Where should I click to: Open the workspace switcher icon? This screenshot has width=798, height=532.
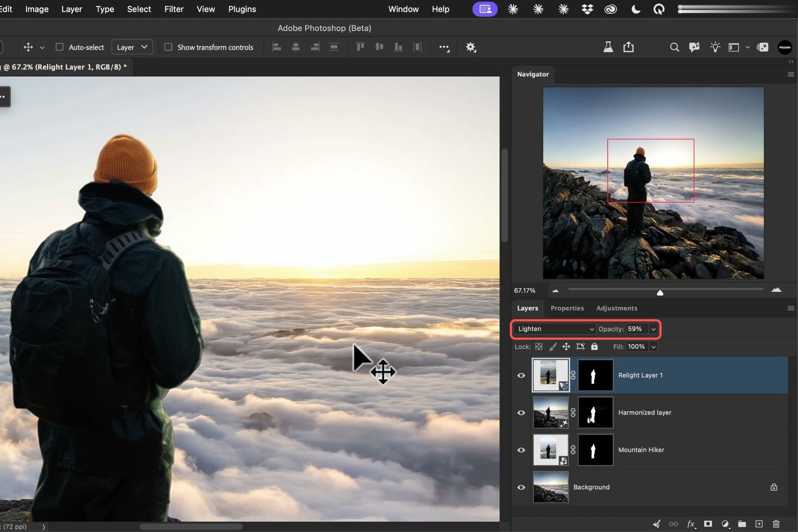pyautogui.click(x=734, y=47)
